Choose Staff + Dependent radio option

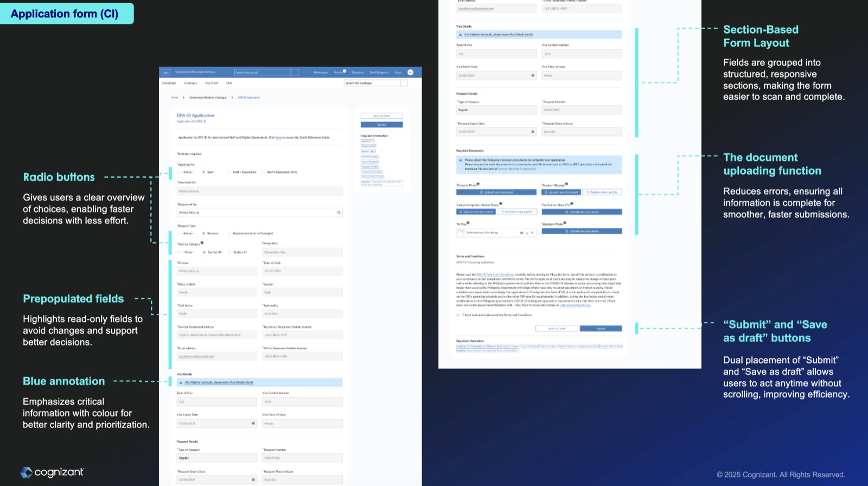coord(229,172)
